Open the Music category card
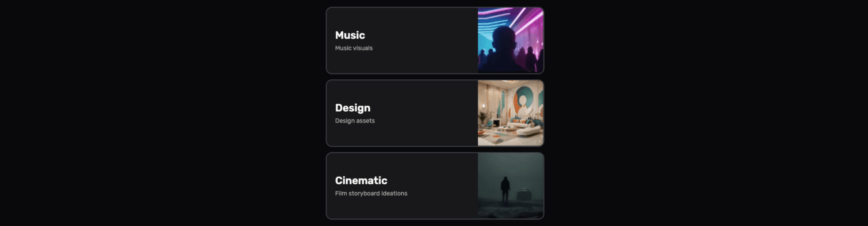Screen dimensions: 868x226 click(x=435, y=40)
